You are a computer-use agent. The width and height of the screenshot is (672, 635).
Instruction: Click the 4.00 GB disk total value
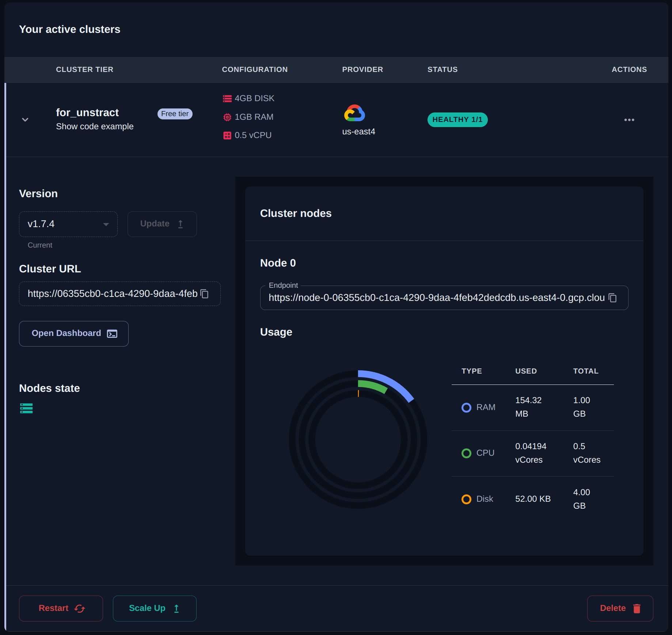[x=581, y=499]
